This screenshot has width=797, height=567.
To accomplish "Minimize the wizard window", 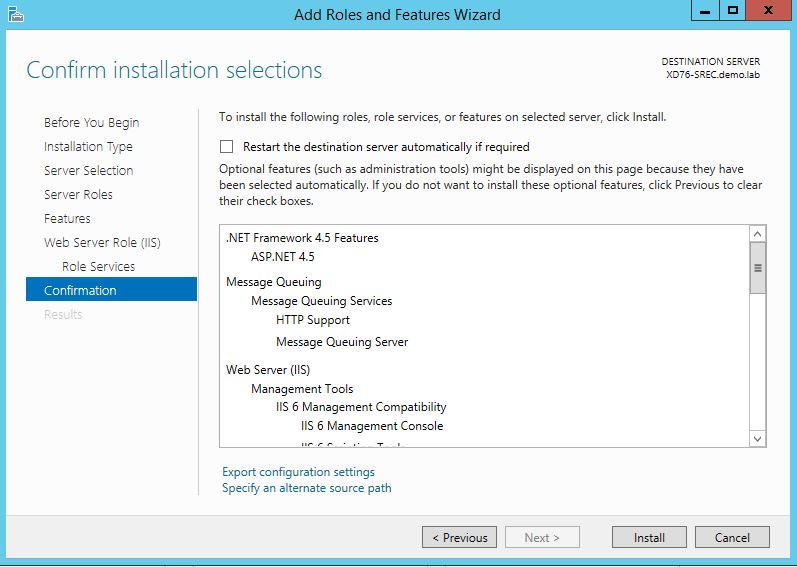I will click(704, 11).
